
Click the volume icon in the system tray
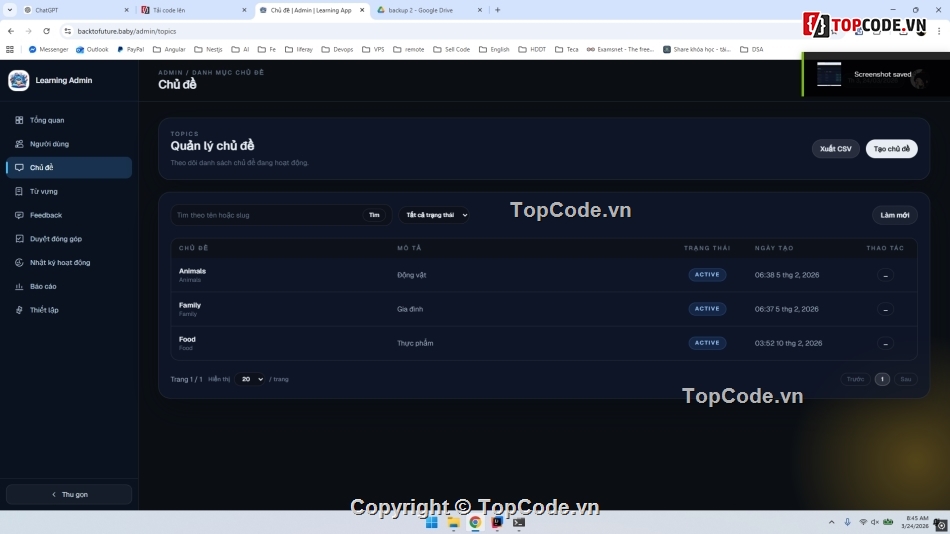875,522
